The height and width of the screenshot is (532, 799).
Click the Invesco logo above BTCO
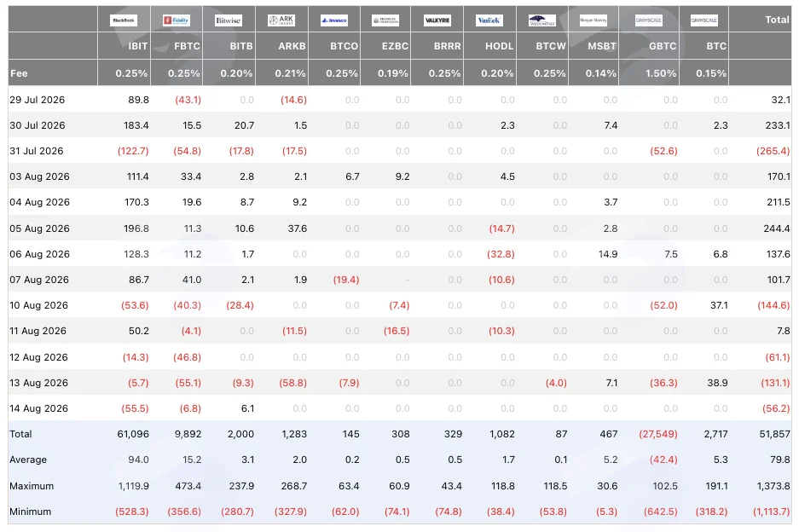[334, 20]
